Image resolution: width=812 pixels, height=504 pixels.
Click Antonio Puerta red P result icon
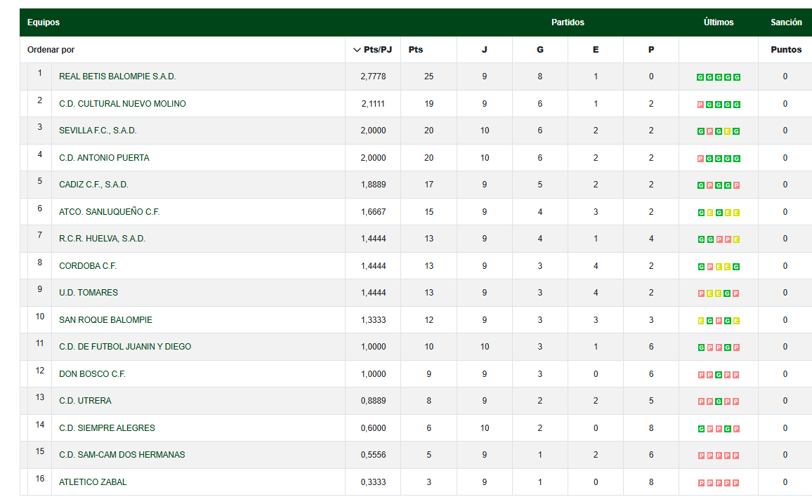[700, 159]
